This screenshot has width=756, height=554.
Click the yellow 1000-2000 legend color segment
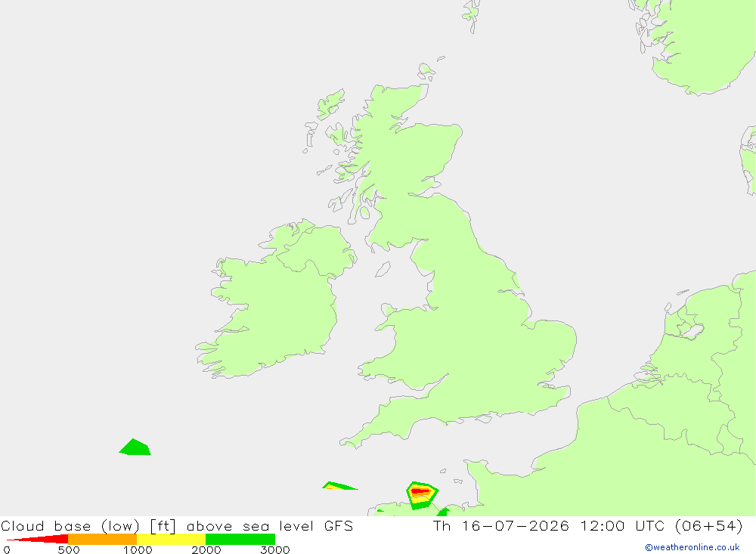click(171, 539)
